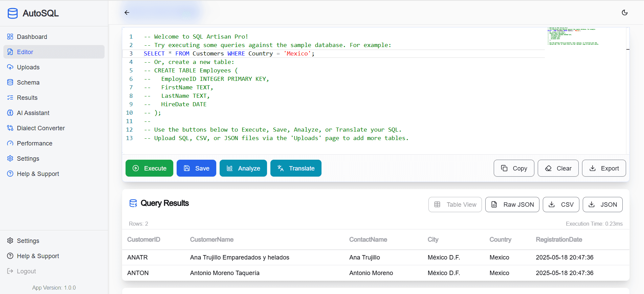644x294 pixels.
Task: Click the "Rows: 2" label
Action: point(138,224)
